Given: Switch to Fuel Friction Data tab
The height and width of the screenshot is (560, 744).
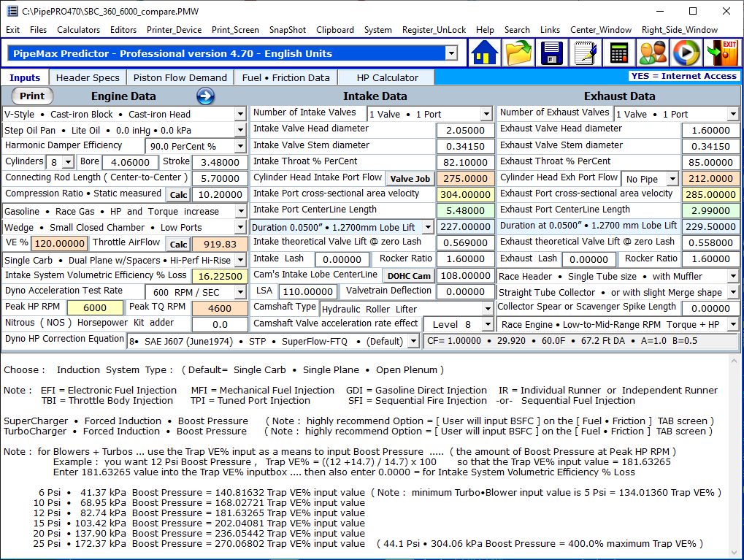Looking at the screenshot, I should [x=285, y=78].
